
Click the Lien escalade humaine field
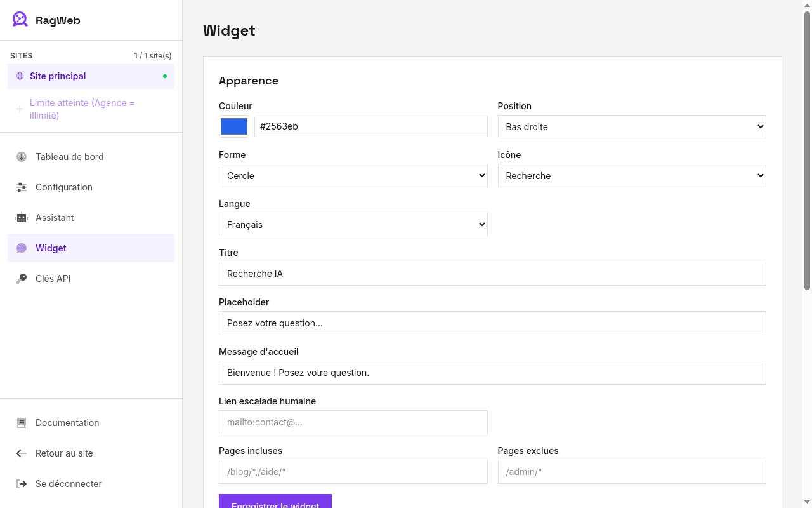(353, 422)
